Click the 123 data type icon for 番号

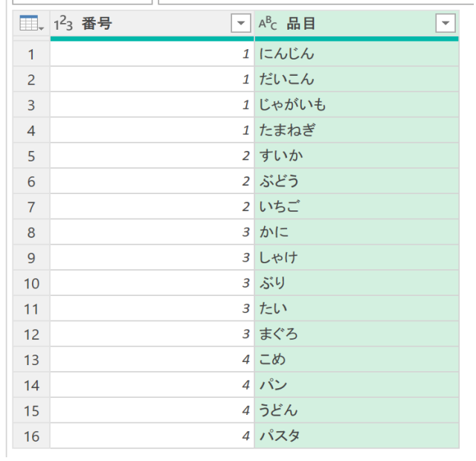[x=64, y=24]
